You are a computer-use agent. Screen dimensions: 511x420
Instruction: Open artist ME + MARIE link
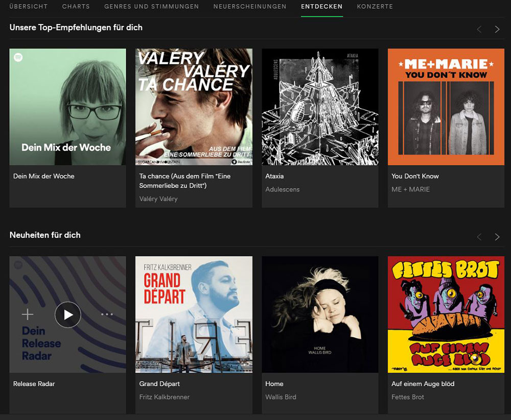[x=411, y=190]
